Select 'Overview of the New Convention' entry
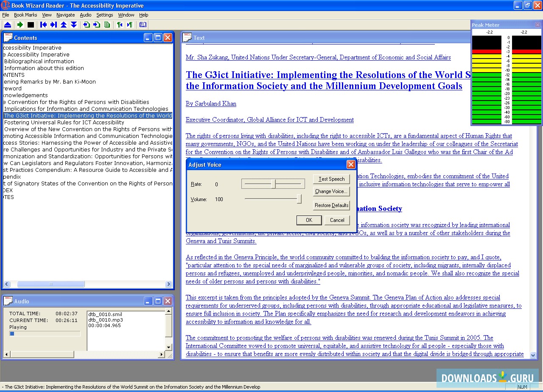 coord(88,129)
